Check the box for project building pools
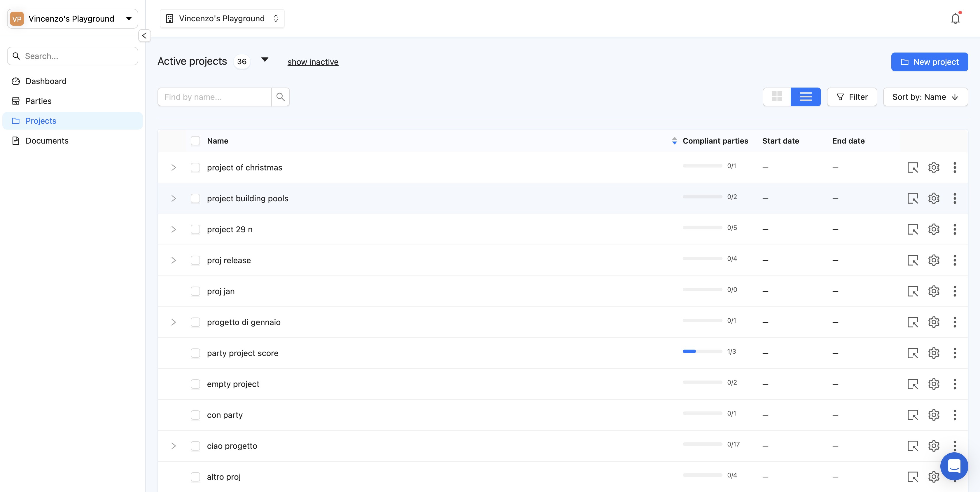 (195, 198)
